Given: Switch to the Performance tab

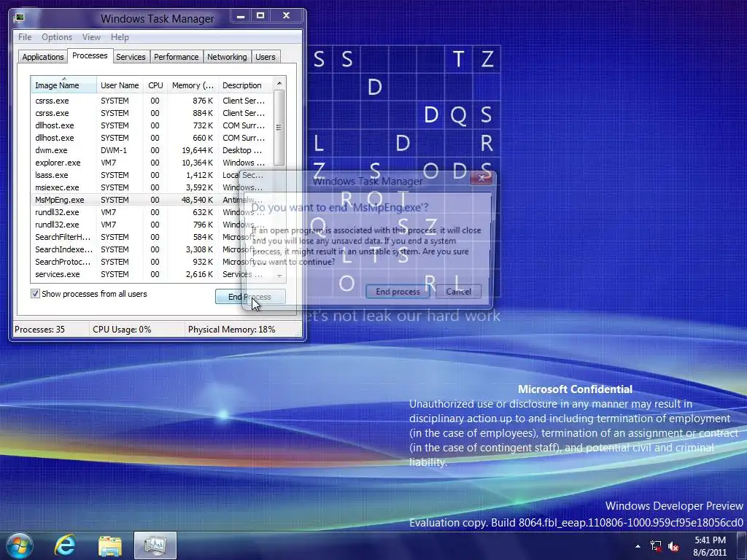Looking at the screenshot, I should click(x=177, y=57).
